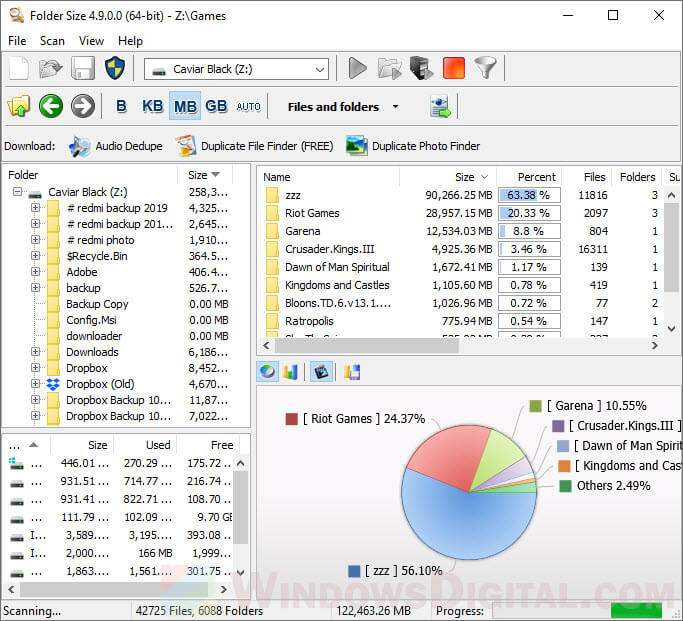The width and height of the screenshot is (683, 621).
Task: Show sizes in KB
Action: tap(152, 106)
